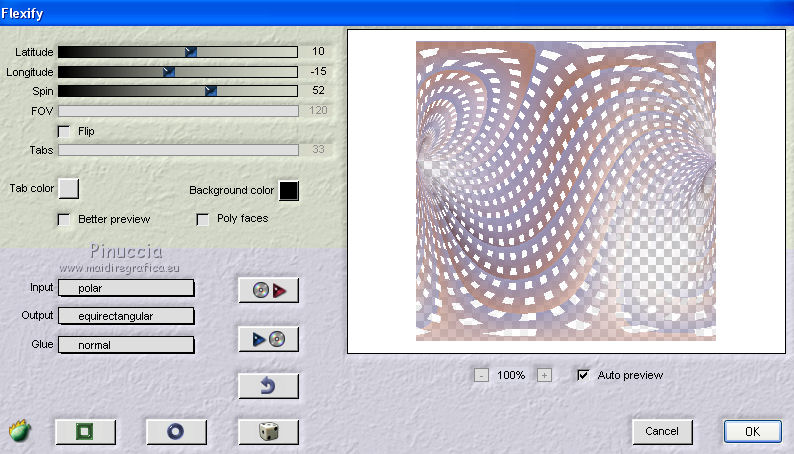Image resolution: width=794 pixels, height=454 pixels.
Task: Click the dice randomize button
Action: (268, 432)
